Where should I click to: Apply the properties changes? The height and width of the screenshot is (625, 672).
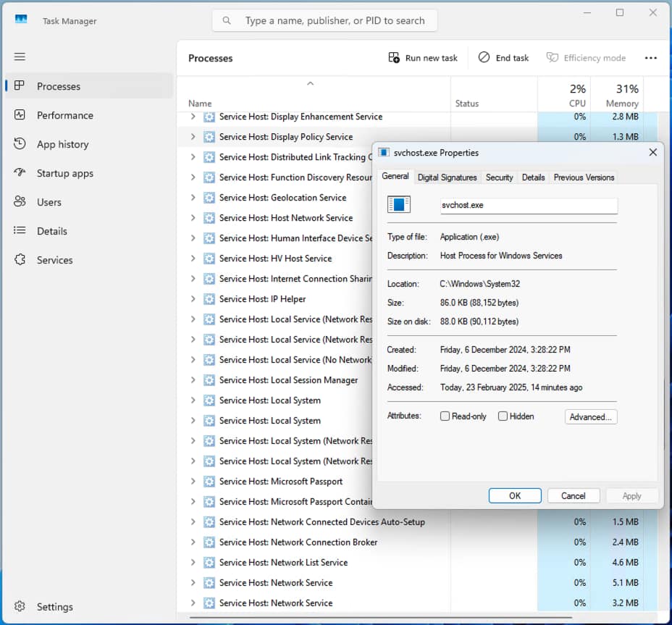(631, 495)
